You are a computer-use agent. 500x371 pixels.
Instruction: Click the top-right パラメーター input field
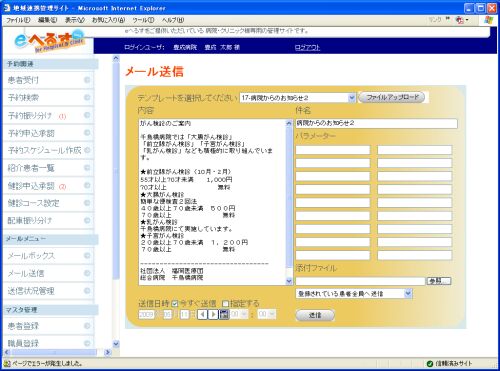(414, 150)
